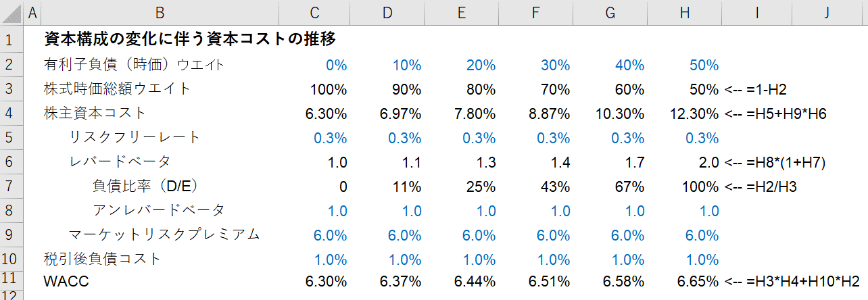This screenshot has height=300, width=868.
Task: Click the 6.30% WACC cell in column C
Action: click(x=326, y=281)
